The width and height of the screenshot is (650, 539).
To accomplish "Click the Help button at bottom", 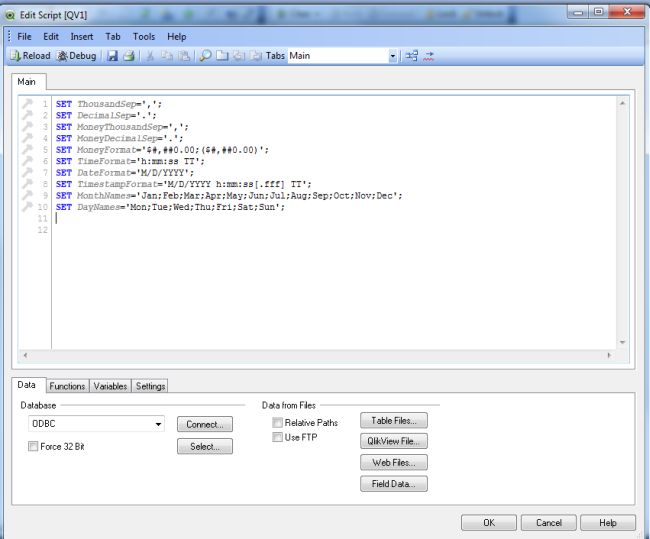I will point(608,522).
